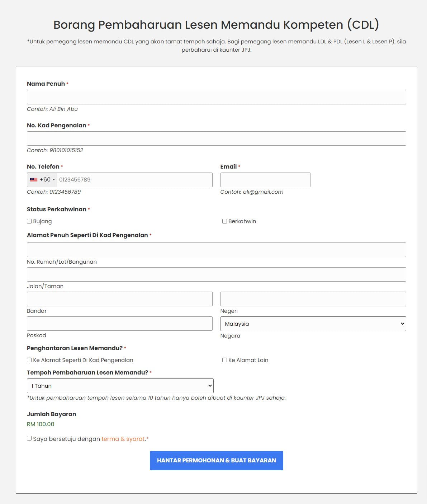Click the Malaysian flag icon in phone field
This screenshot has width=427, height=504.
click(34, 179)
